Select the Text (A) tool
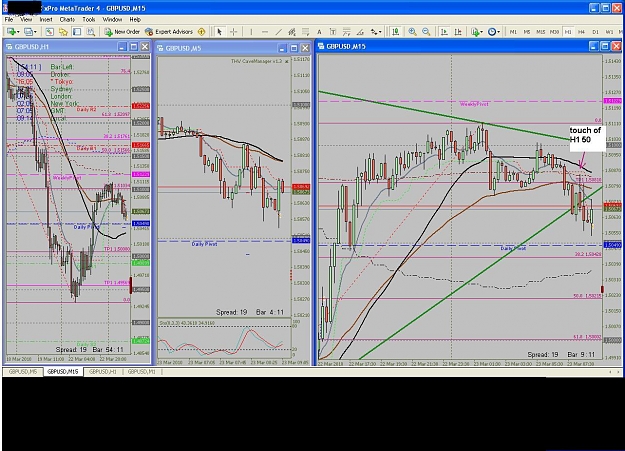This screenshot has height=451, width=625. click(x=319, y=32)
